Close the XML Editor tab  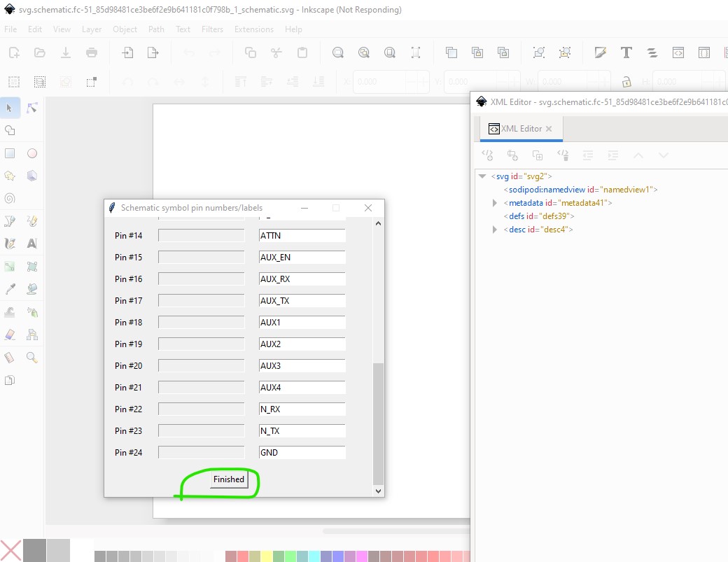point(549,129)
